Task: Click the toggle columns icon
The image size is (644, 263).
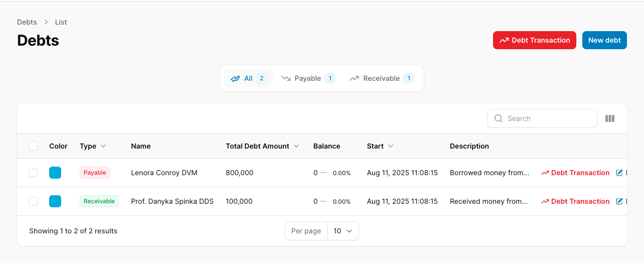Action: pyautogui.click(x=610, y=118)
